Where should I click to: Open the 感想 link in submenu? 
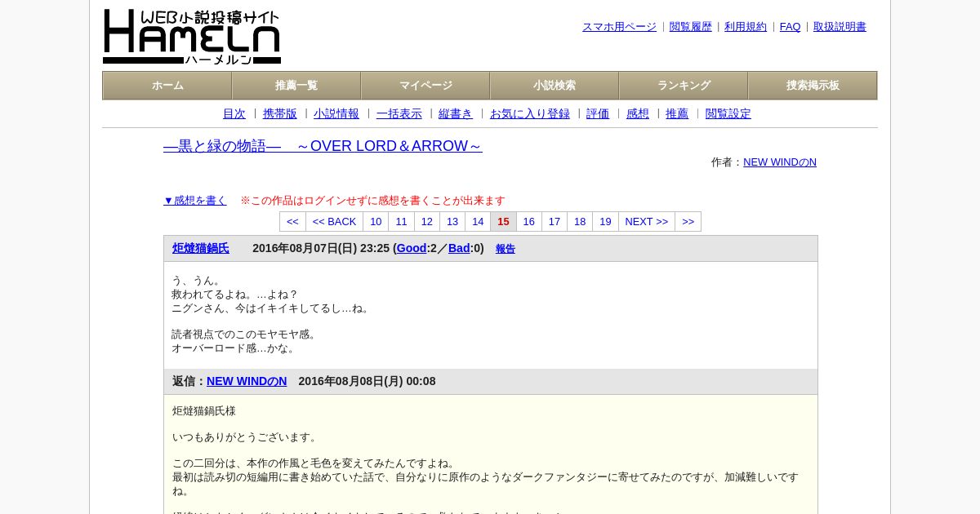(638, 114)
